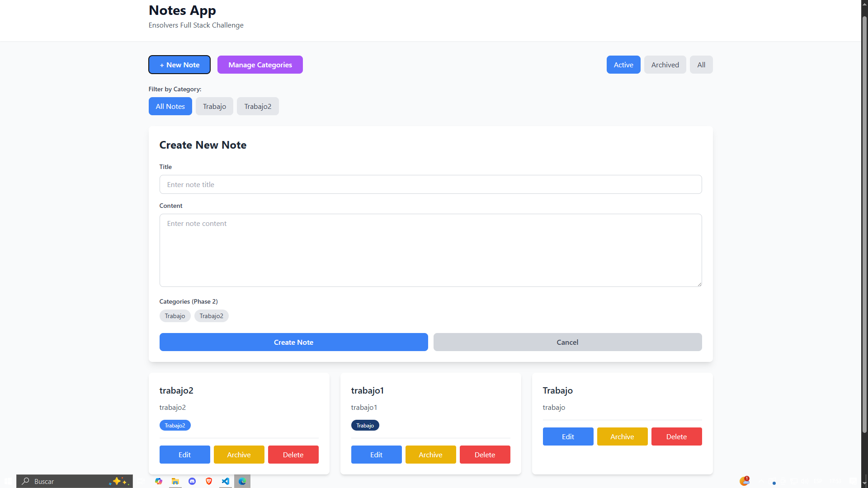Click the Buscar search box in the taskbar
Image resolution: width=868 pixels, height=488 pixels.
[x=75, y=481]
